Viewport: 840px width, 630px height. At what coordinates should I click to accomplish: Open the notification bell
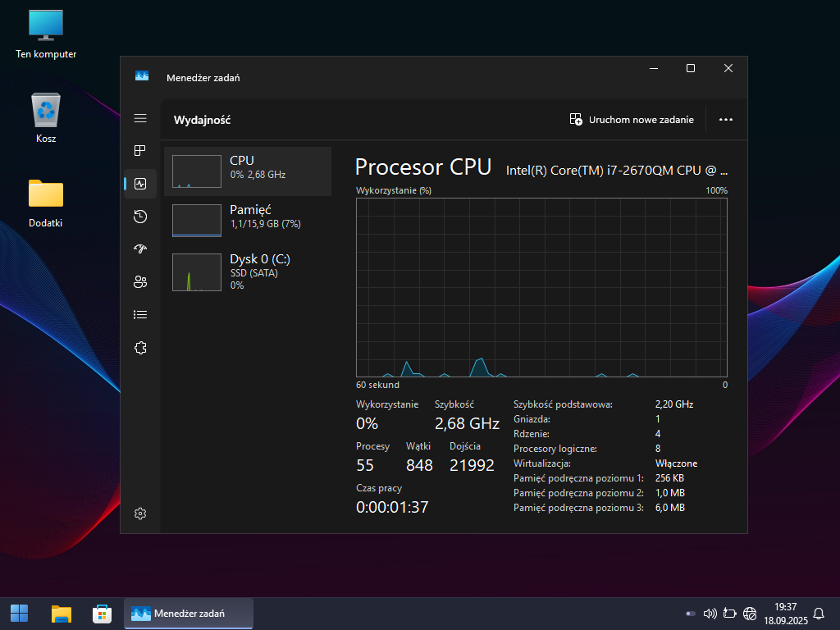(818, 614)
